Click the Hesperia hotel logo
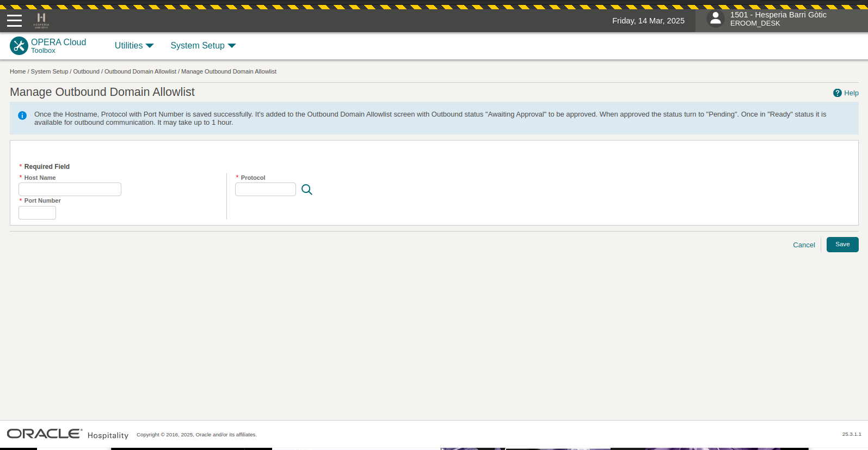 tap(41, 21)
